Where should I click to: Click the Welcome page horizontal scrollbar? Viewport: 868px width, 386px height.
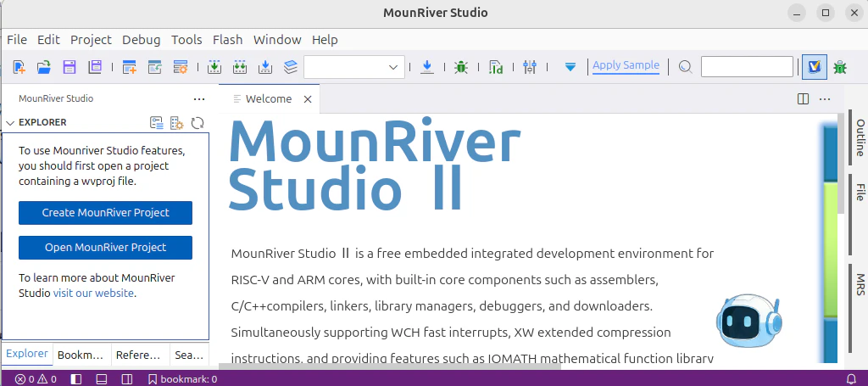tap(390, 366)
